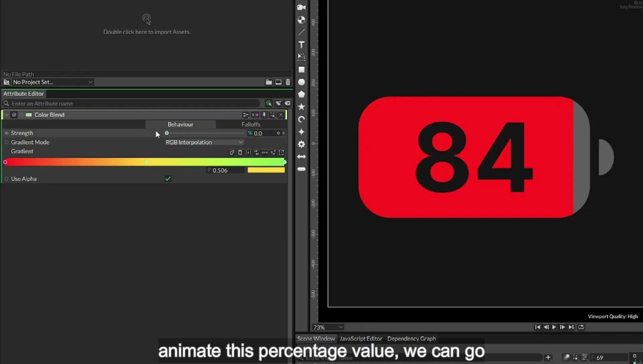Viewport: 643px width, 364px height.
Task: Open the 73% zoom dropdown
Action: click(328, 327)
